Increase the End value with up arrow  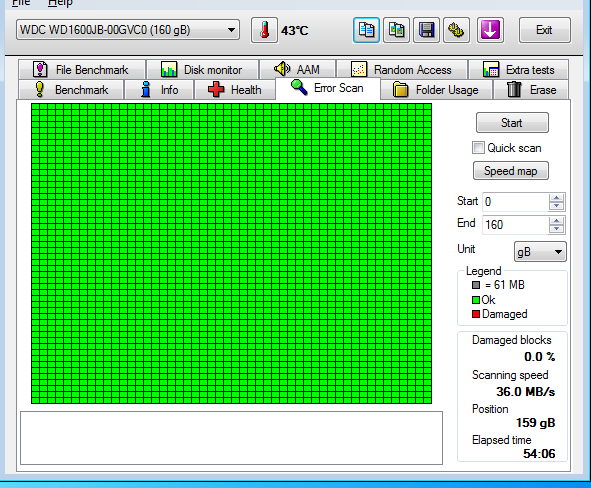(557, 220)
